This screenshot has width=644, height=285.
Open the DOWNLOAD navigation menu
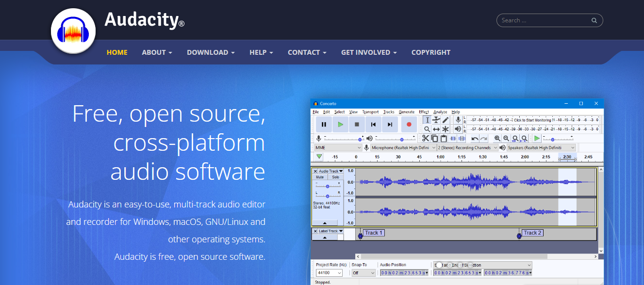211,52
